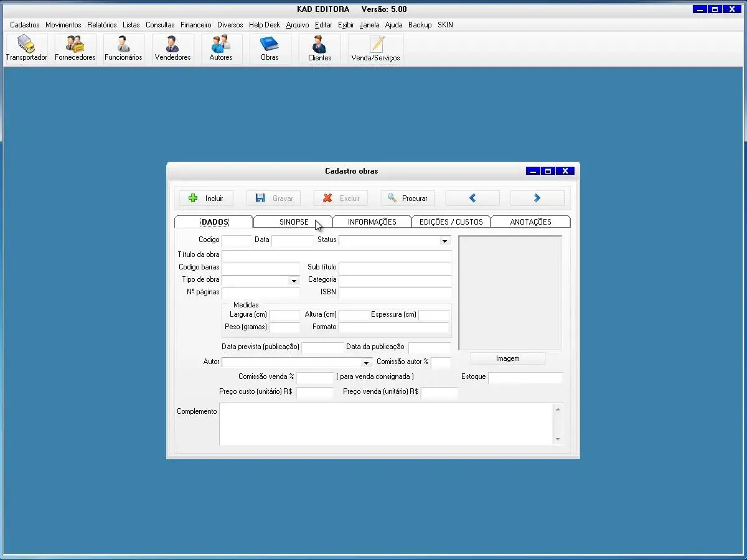Open the Financeiro menu
This screenshot has height=560, width=747.
click(195, 25)
